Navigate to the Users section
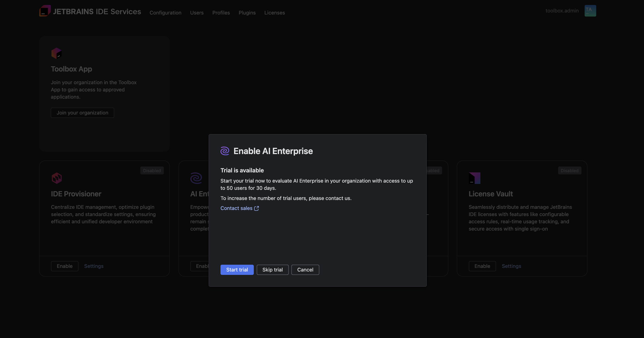The image size is (644, 338). 197,12
